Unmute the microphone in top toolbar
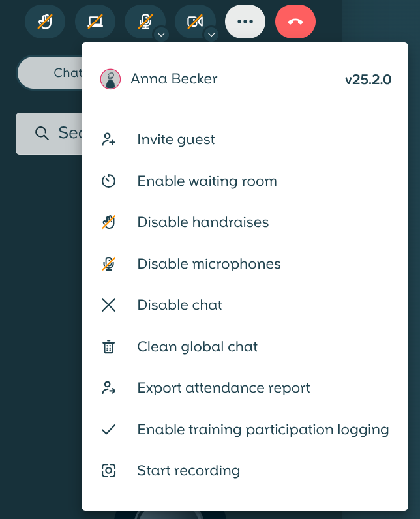Image resolution: width=420 pixels, height=519 pixels. 144,22
